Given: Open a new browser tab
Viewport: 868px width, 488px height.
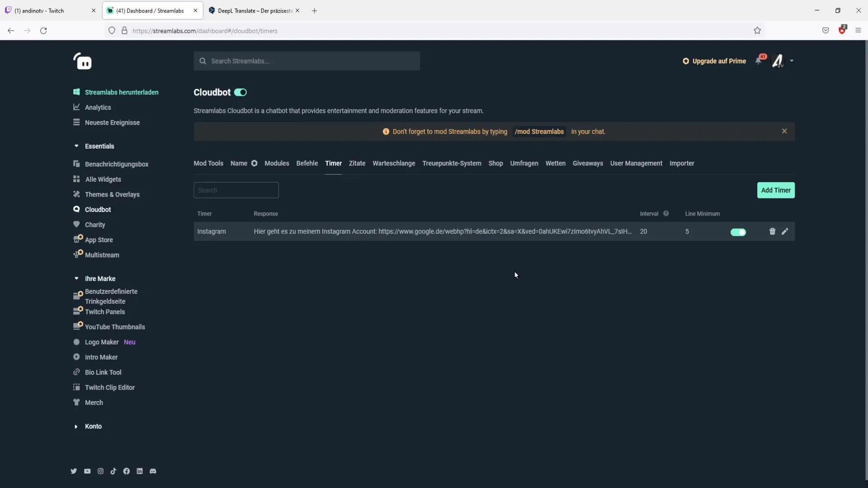Looking at the screenshot, I should coord(314,10).
